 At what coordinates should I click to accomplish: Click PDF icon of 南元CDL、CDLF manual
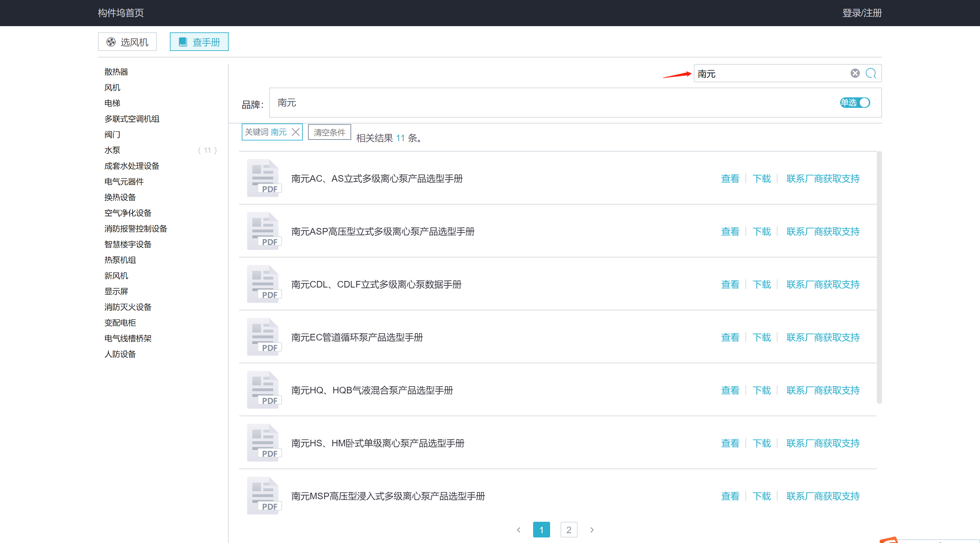click(x=264, y=284)
